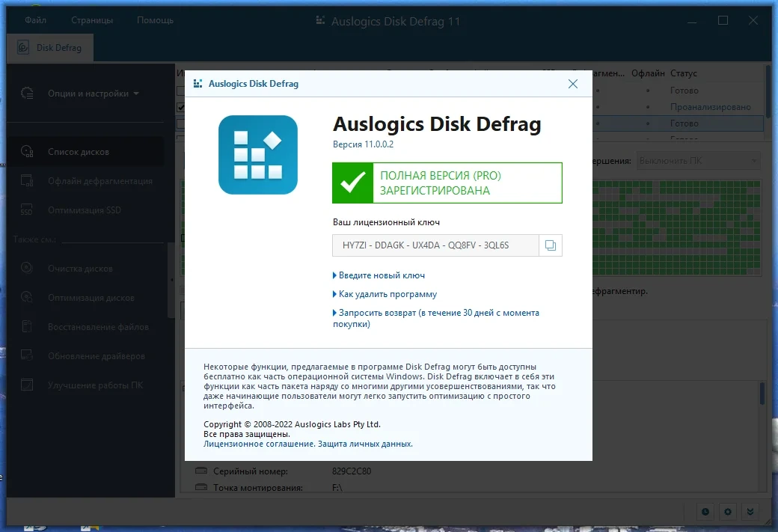Click the double-chevron expand icon at bottom right
Viewport: 778px width, 532px height.
[x=750, y=512]
